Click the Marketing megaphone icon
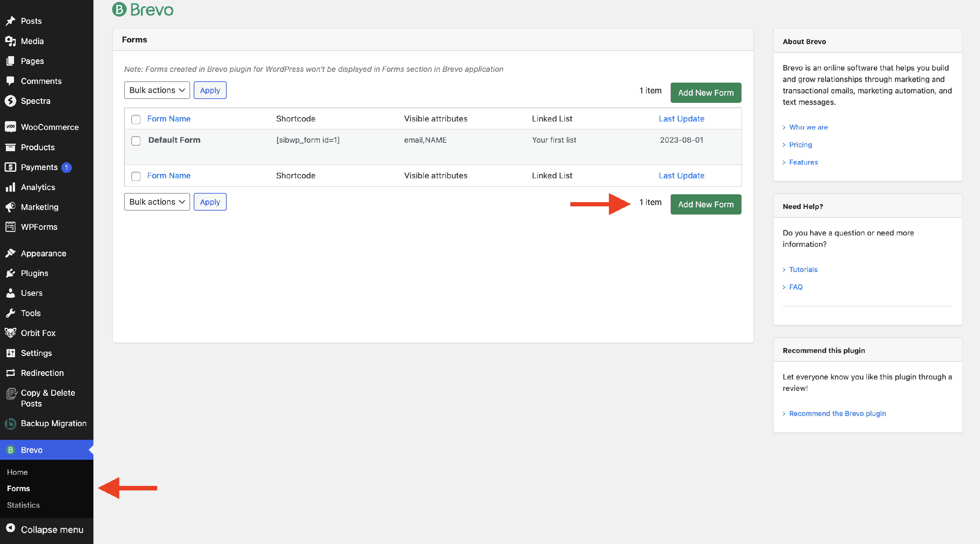This screenshot has height=544, width=980. click(x=10, y=207)
